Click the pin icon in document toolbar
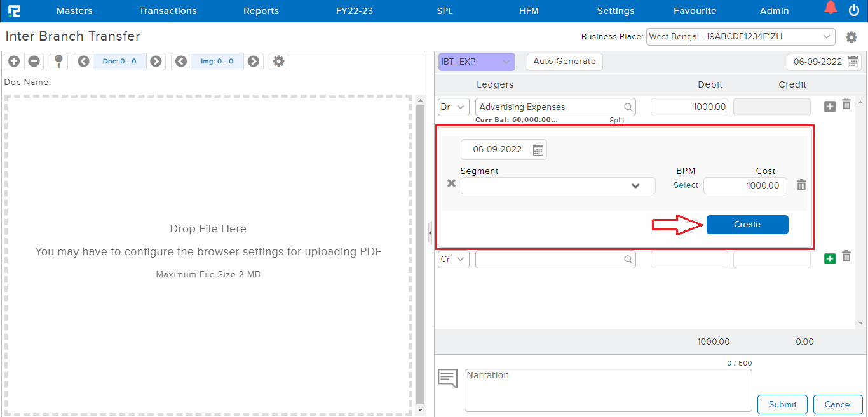 pyautogui.click(x=58, y=62)
